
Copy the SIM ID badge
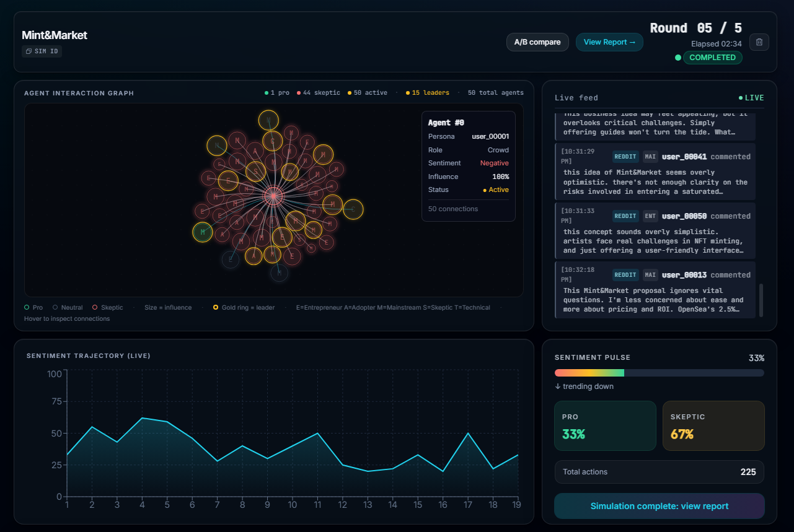[x=42, y=51]
